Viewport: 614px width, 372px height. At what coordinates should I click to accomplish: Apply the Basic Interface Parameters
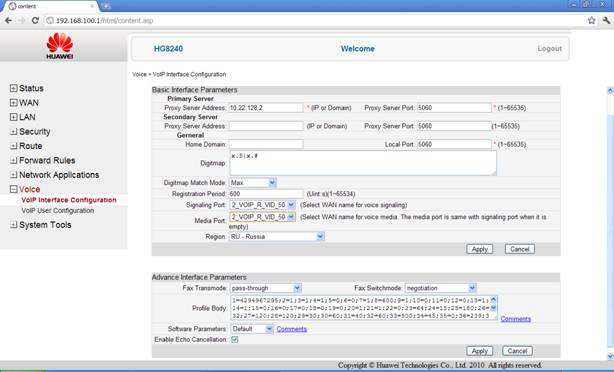[x=479, y=249]
